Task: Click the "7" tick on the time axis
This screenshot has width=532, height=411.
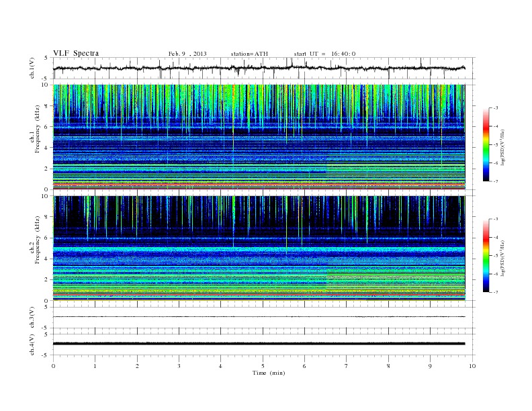Action: coord(347,366)
